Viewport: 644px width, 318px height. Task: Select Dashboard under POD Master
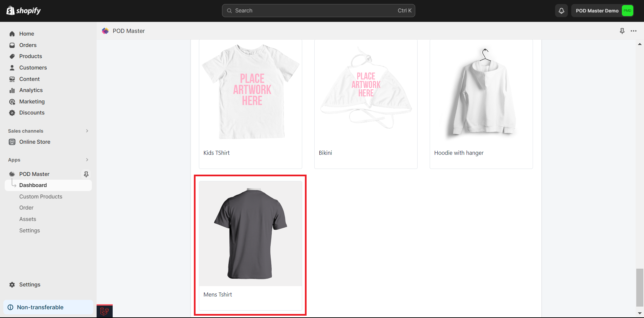(48, 185)
